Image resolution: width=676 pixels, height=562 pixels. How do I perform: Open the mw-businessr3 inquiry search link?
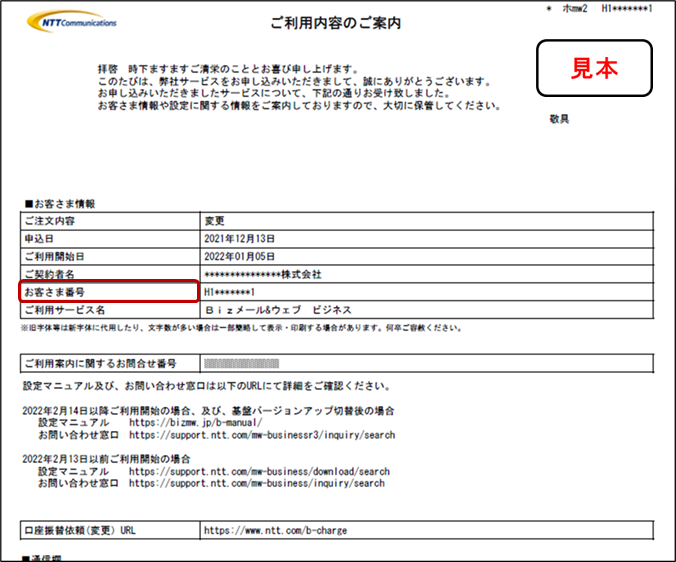tap(261, 435)
